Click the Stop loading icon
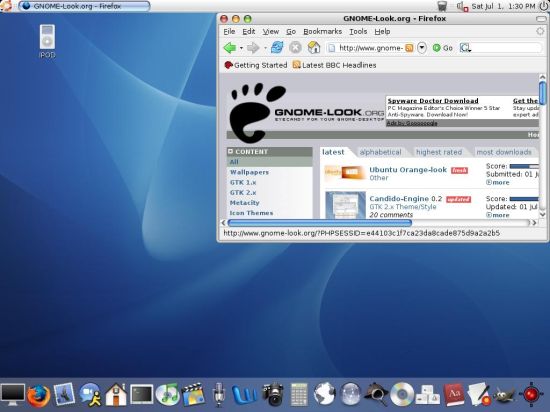This screenshot has width=550, height=412. point(295,47)
